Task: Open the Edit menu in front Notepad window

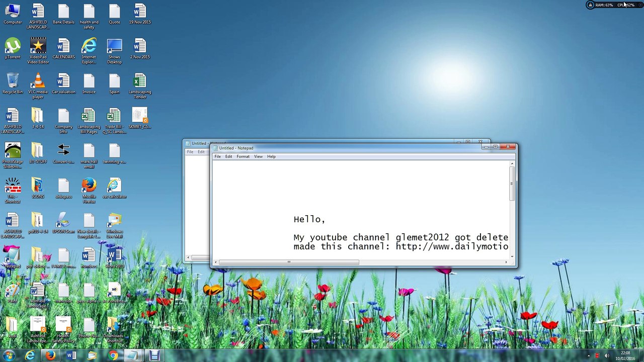Action: pyautogui.click(x=228, y=156)
